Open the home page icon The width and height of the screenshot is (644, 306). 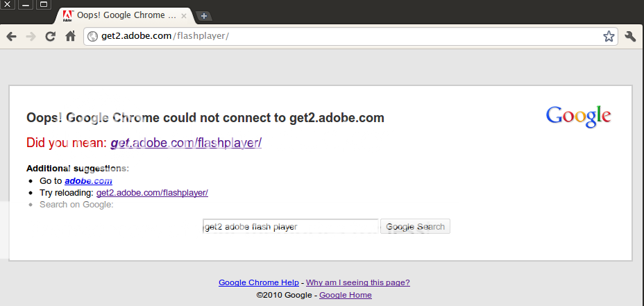pos(71,36)
